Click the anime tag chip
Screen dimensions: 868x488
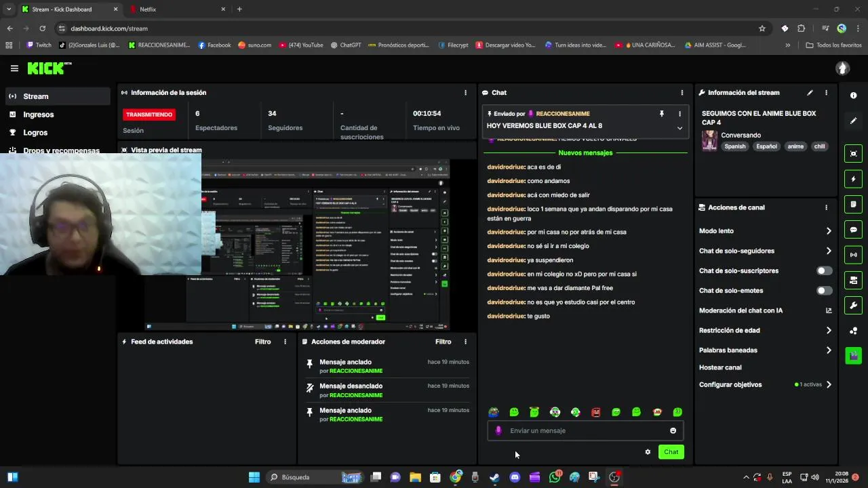[795, 146]
